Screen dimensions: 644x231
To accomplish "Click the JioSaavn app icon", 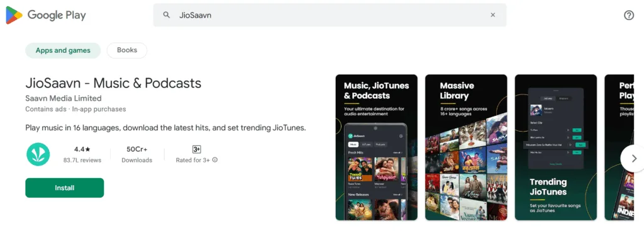I will coord(38,155).
